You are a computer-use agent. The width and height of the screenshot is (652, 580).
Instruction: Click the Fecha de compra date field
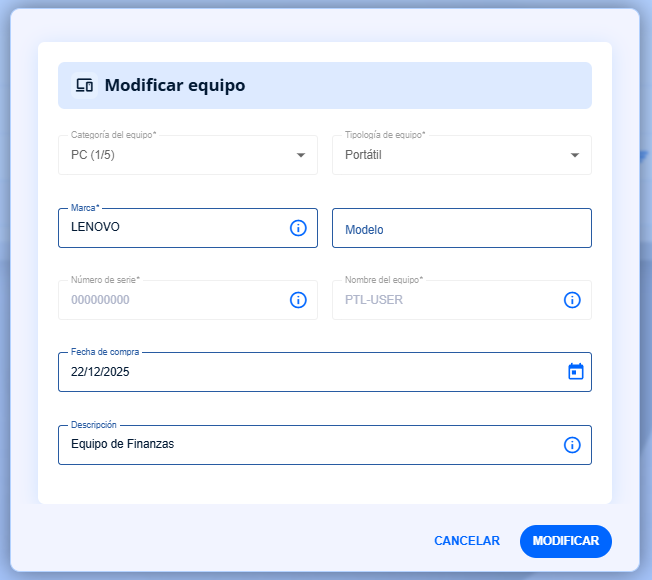tap(325, 372)
